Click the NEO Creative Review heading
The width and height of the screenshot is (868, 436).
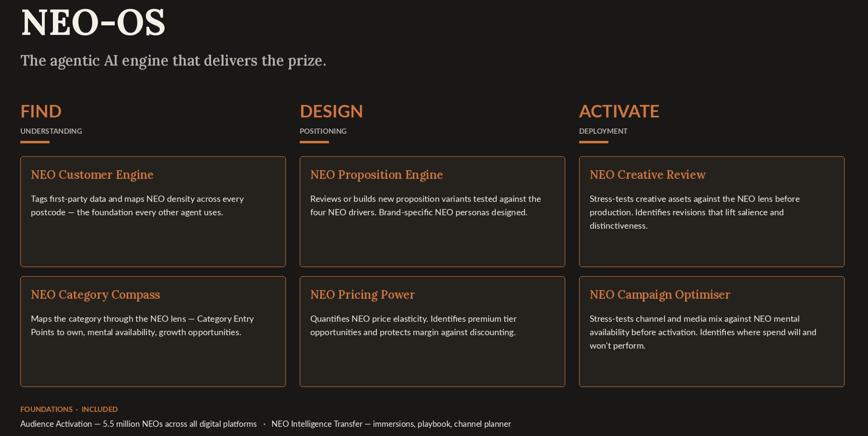coord(647,175)
